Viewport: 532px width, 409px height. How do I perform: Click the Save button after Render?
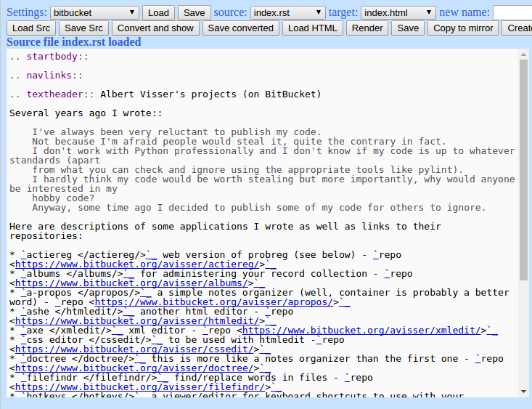pyautogui.click(x=408, y=28)
